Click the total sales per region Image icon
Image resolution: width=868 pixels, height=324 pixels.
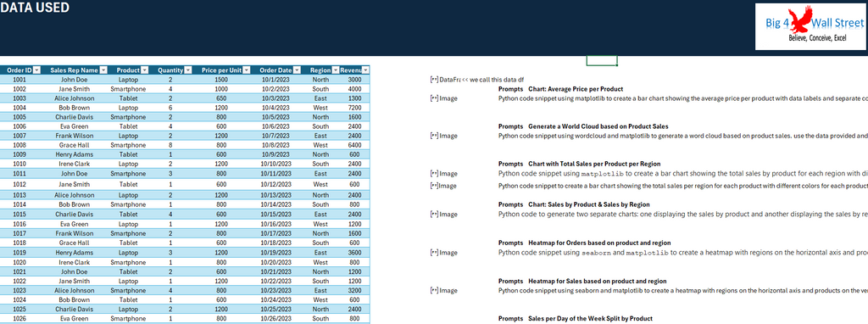coord(444,186)
